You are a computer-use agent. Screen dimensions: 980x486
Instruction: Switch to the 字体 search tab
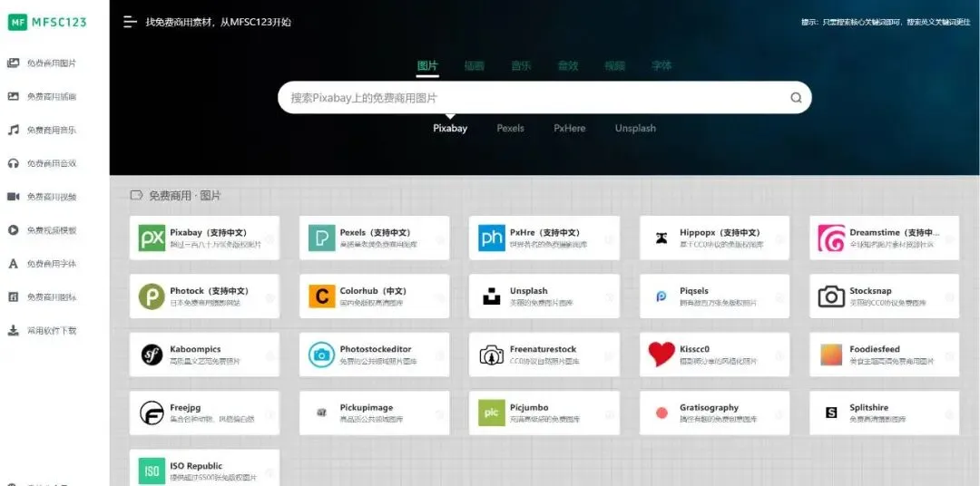tap(661, 65)
